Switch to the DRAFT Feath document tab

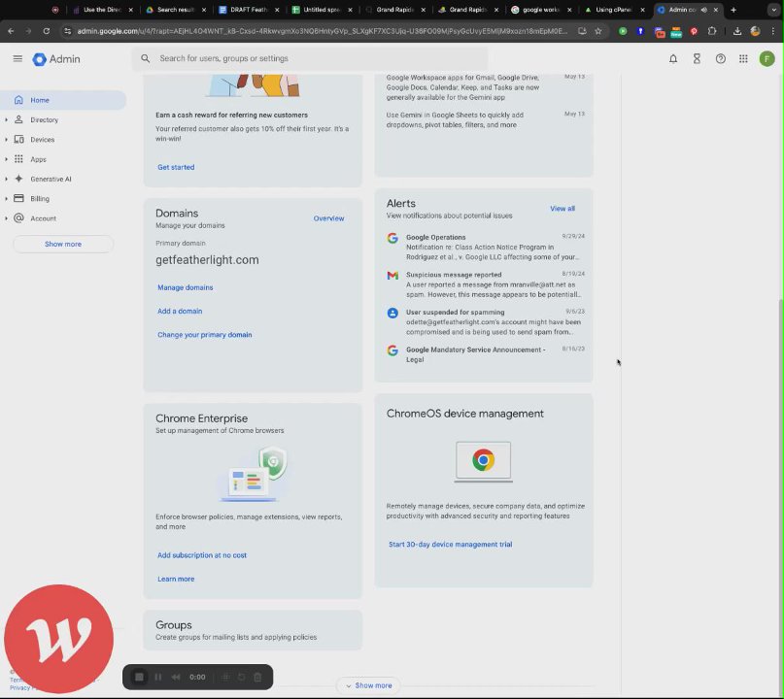pyautogui.click(x=249, y=10)
